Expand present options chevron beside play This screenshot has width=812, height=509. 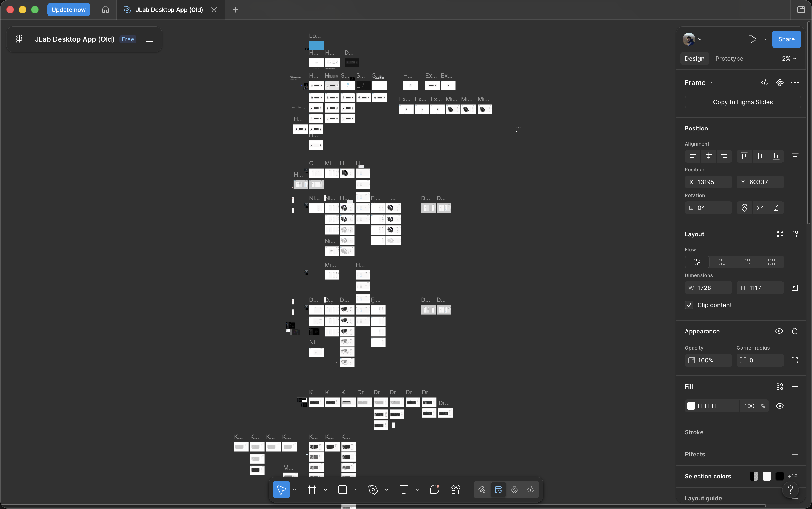(765, 39)
